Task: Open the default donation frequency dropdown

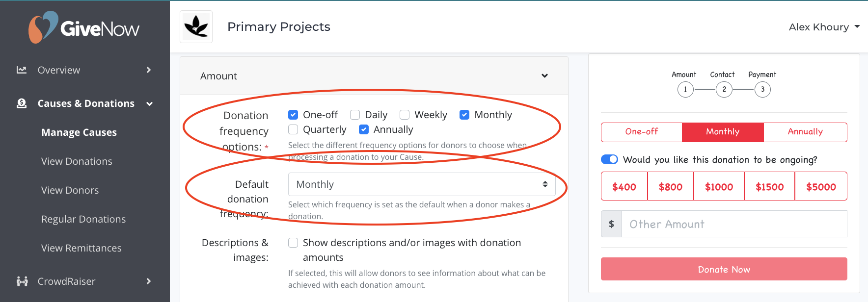Action: [422, 184]
